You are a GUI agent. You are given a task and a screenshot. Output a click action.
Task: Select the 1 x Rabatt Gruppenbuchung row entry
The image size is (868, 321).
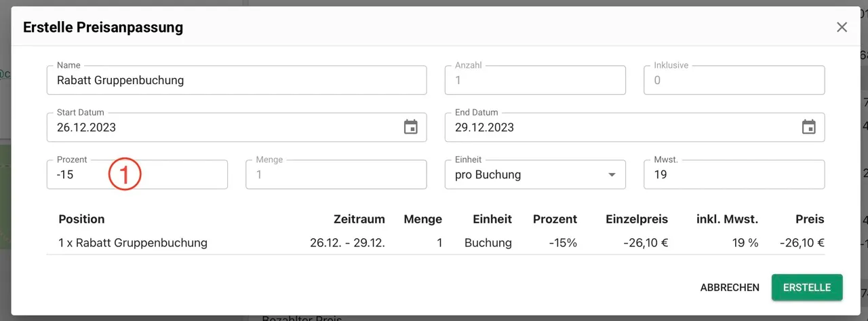(x=133, y=242)
